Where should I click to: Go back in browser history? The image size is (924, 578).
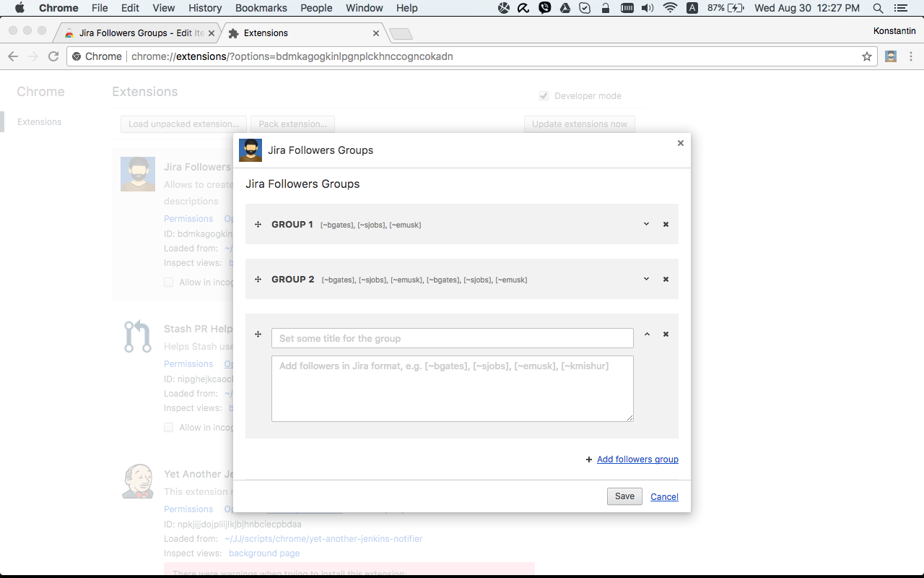13,56
